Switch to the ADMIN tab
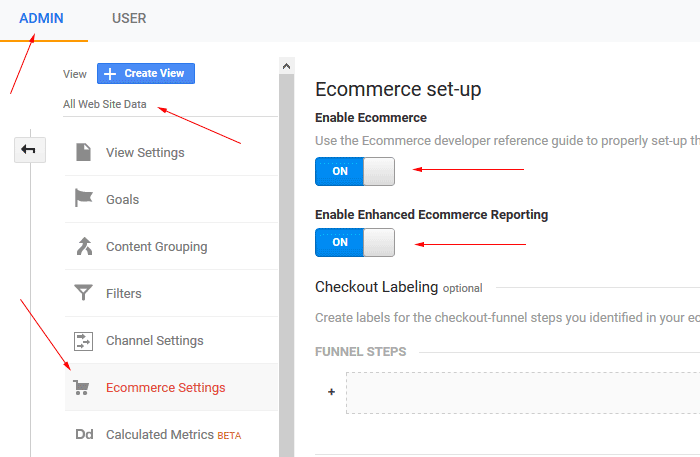 [41, 18]
